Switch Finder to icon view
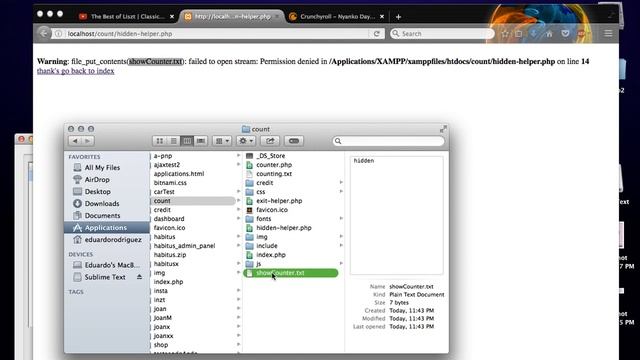 pyautogui.click(x=160, y=141)
